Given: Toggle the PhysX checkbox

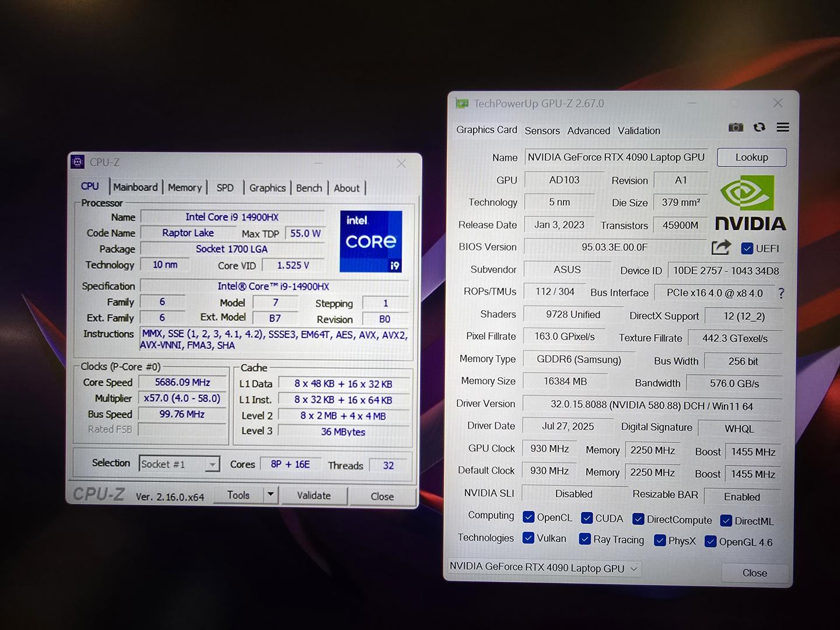Looking at the screenshot, I should tap(660, 540).
